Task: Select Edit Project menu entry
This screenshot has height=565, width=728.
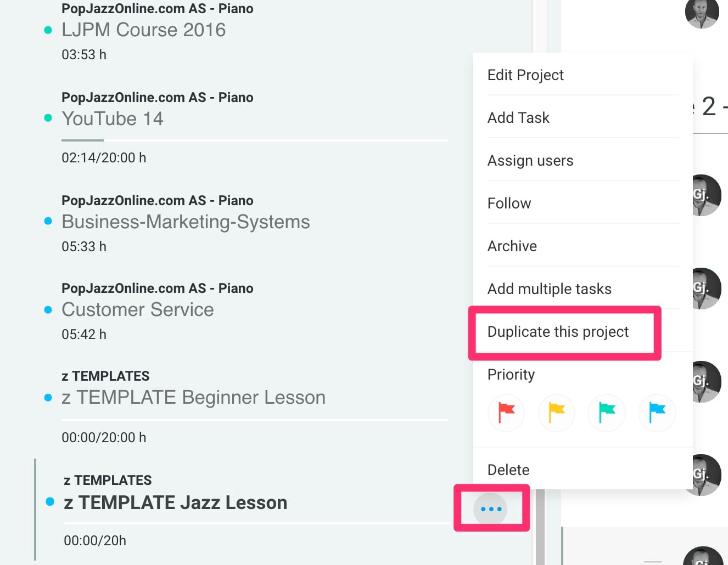Action: [x=525, y=75]
